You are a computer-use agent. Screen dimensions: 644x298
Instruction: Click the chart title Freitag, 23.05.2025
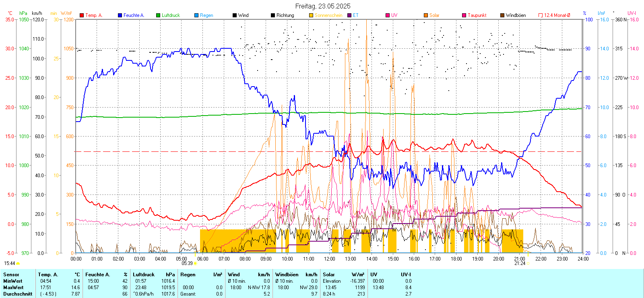[323, 6]
